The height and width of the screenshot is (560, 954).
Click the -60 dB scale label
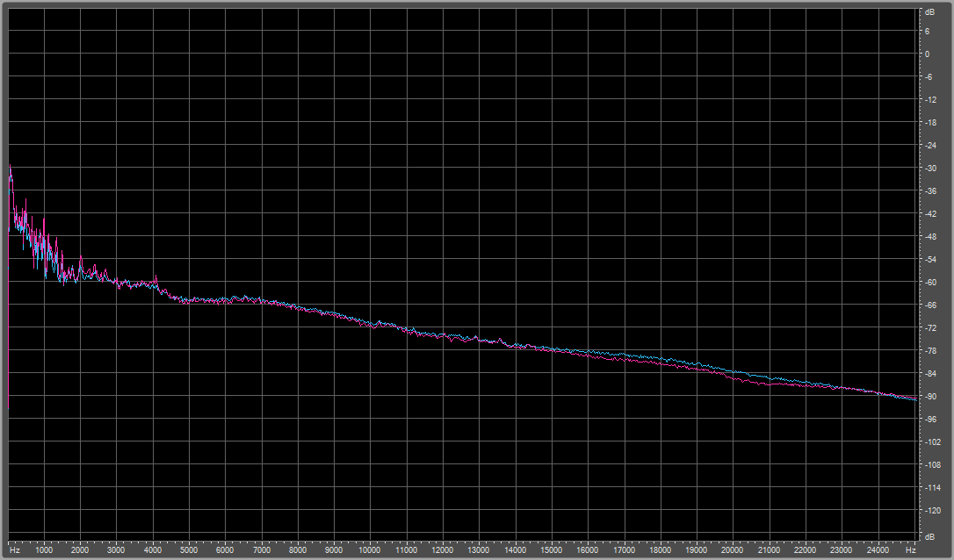coord(930,282)
